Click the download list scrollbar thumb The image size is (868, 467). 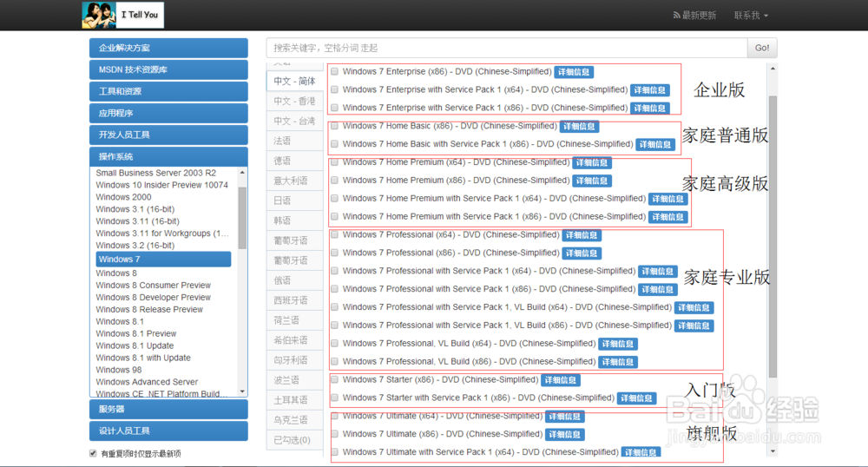[773, 237]
